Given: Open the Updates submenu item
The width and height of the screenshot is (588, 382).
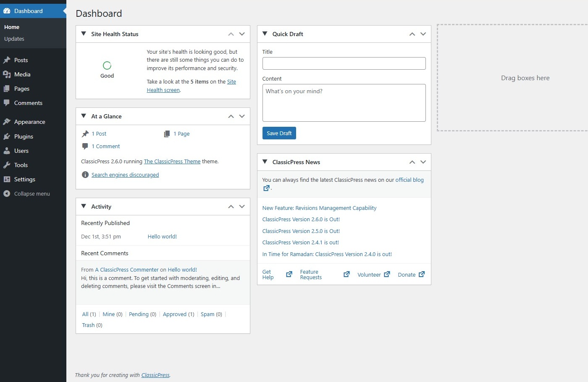Looking at the screenshot, I should tap(14, 39).
